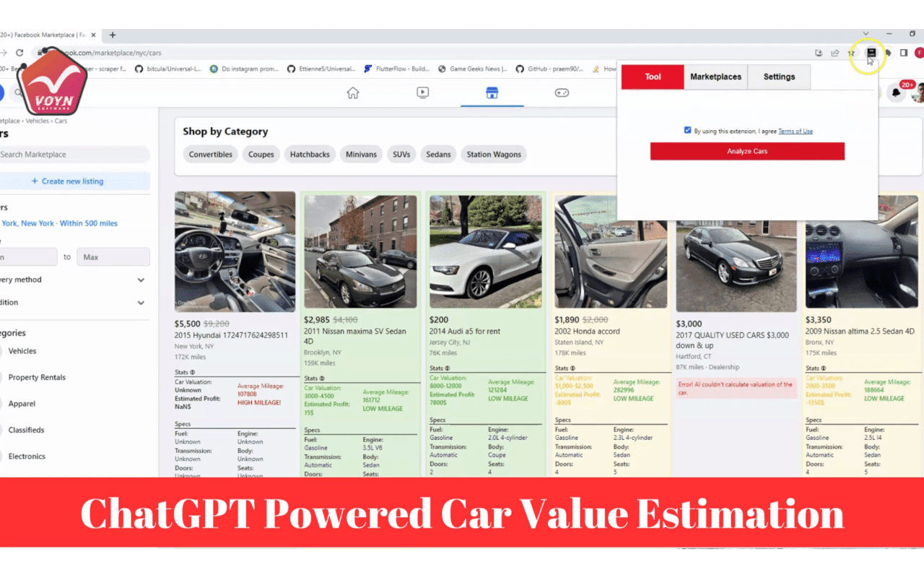Click Stats info icon on Audi a5 listing
Image resolution: width=924 pixels, height=578 pixels.
(448, 368)
